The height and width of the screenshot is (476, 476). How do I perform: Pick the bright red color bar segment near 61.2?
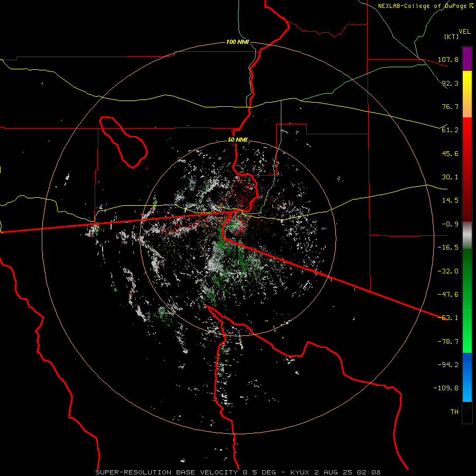point(467,129)
